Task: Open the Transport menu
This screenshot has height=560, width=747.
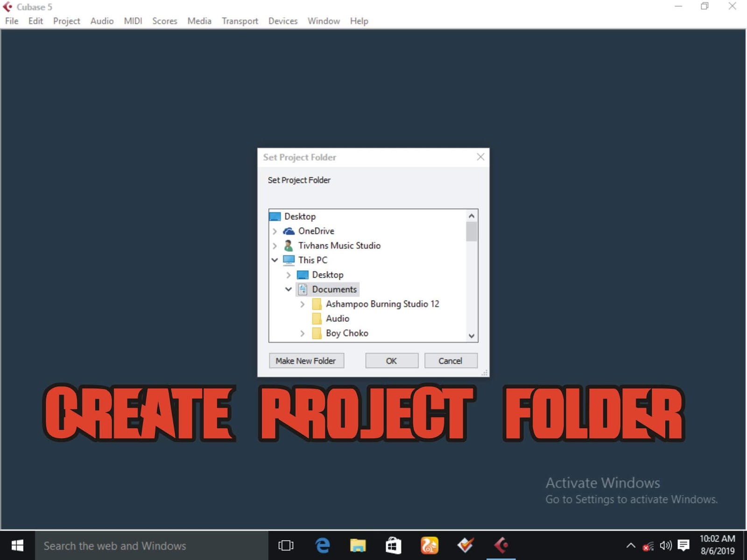Action: click(x=240, y=21)
